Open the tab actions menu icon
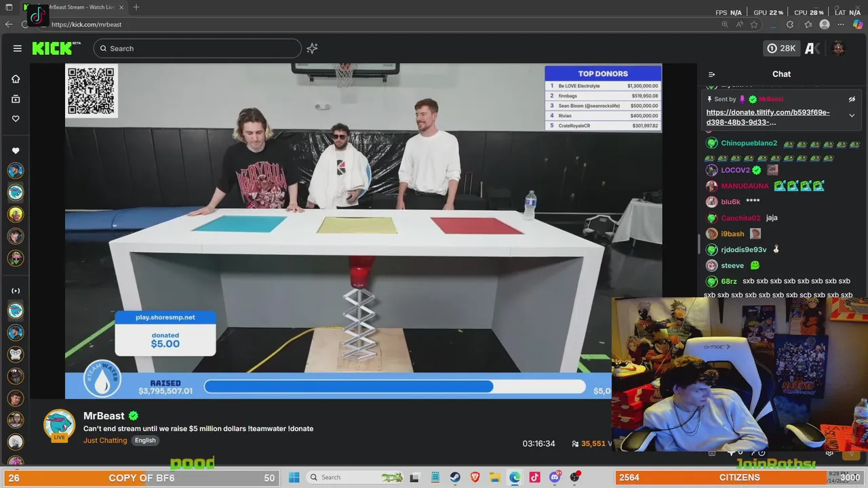The image size is (868, 488). (9, 7)
